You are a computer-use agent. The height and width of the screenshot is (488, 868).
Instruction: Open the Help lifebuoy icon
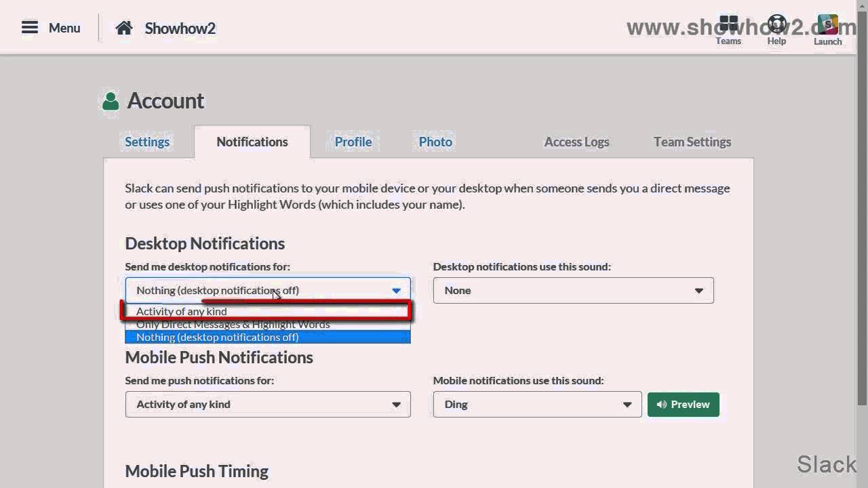(x=776, y=25)
